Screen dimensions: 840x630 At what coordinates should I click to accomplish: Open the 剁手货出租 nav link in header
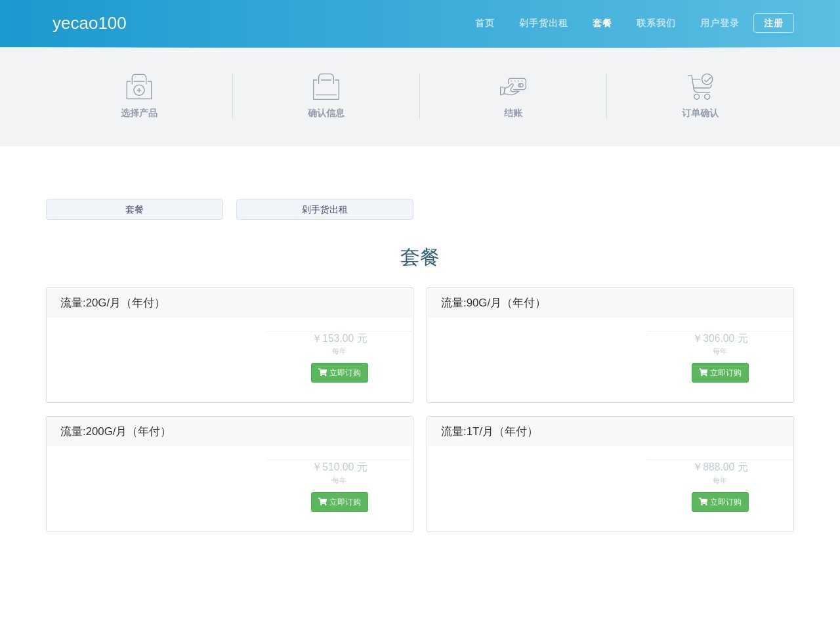tap(543, 23)
